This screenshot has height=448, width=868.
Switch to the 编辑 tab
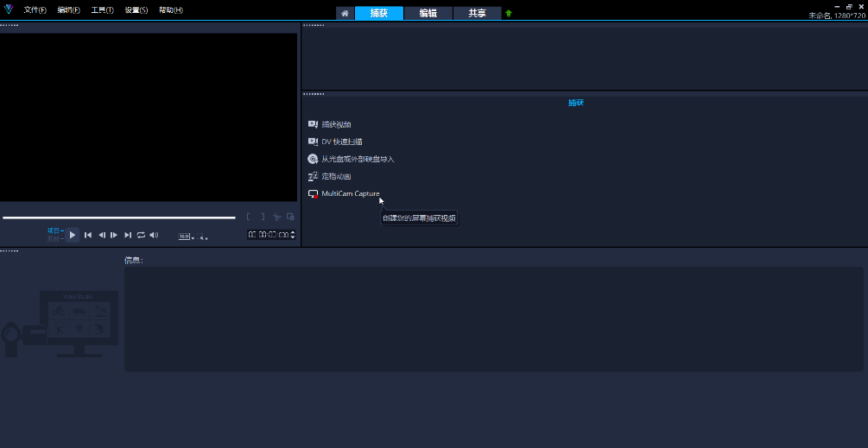pyautogui.click(x=428, y=13)
